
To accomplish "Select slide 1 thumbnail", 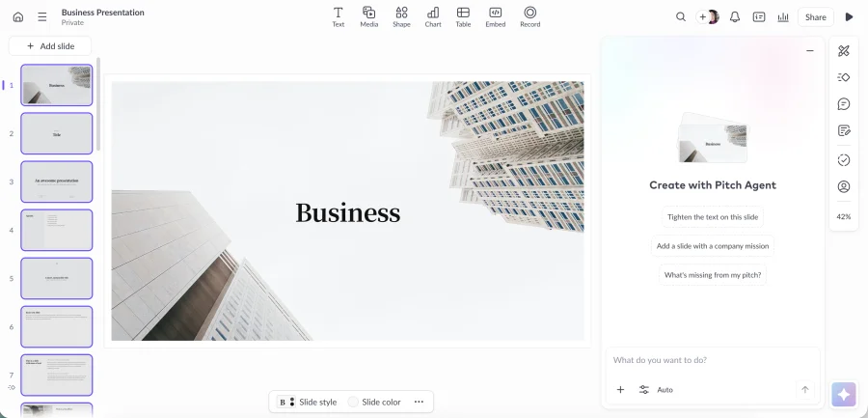I will (x=57, y=85).
